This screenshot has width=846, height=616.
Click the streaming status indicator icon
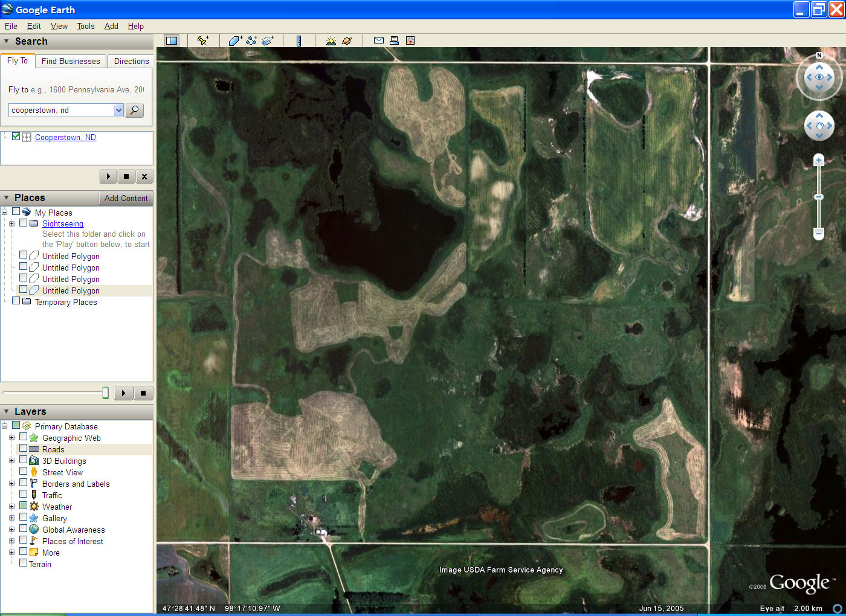(837, 608)
